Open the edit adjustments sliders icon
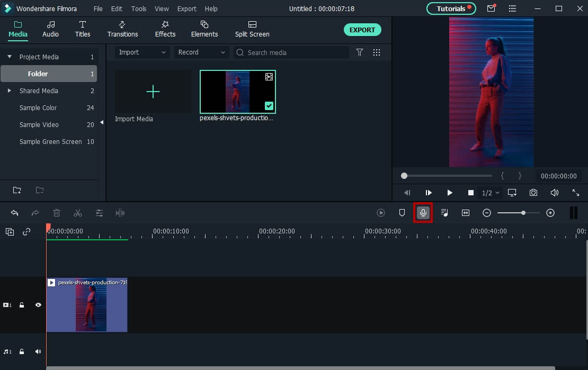Viewport: 588px width, 370px height. [99, 213]
